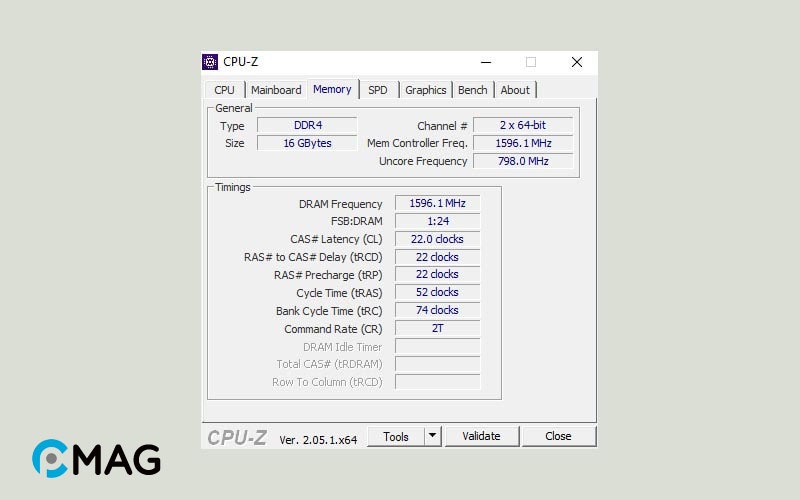
Task: Click the 16 GBytes size field
Action: pos(307,143)
